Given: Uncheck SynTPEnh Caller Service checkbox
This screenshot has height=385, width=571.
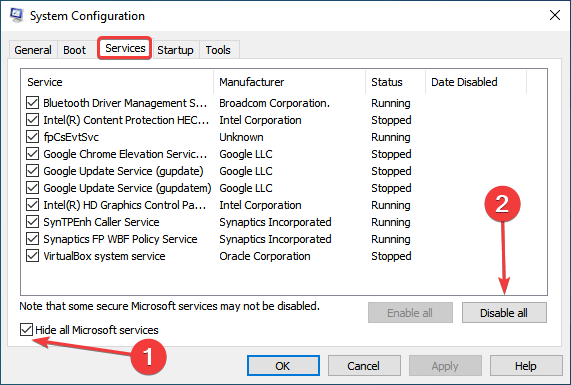Looking at the screenshot, I should coord(32,222).
